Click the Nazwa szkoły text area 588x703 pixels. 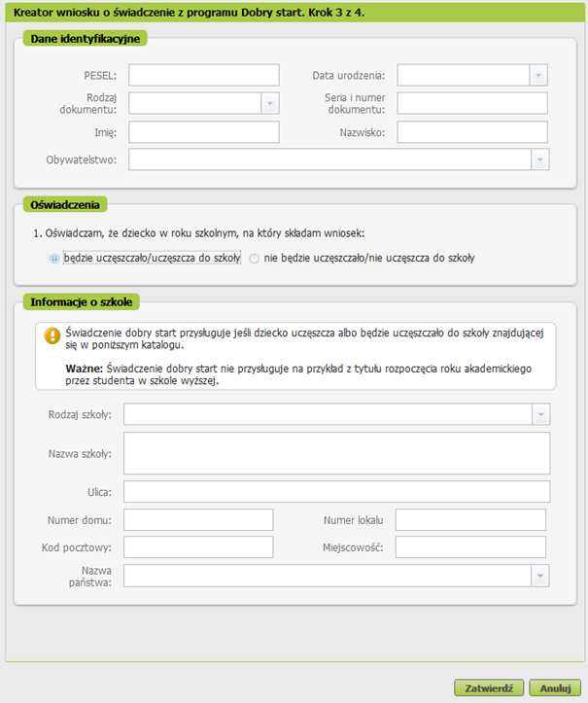pyautogui.click(x=337, y=453)
